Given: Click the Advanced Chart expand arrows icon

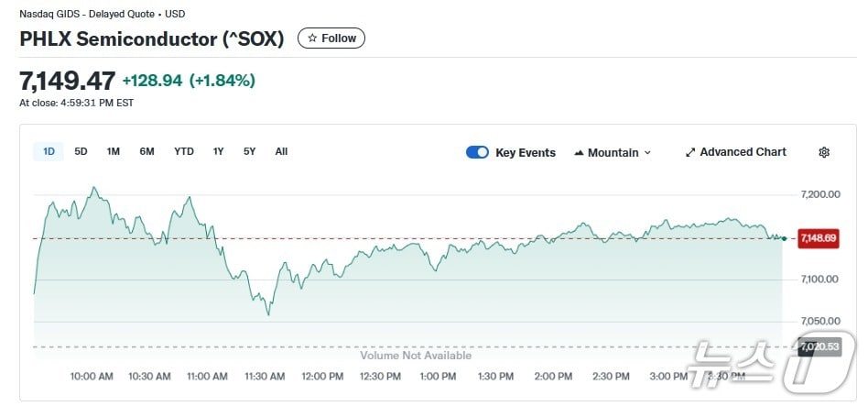Looking at the screenshot, I should click(690, 152).
